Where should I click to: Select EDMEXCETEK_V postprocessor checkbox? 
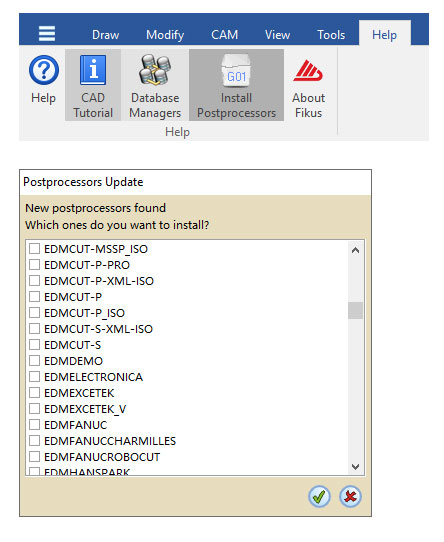[34, 409]
